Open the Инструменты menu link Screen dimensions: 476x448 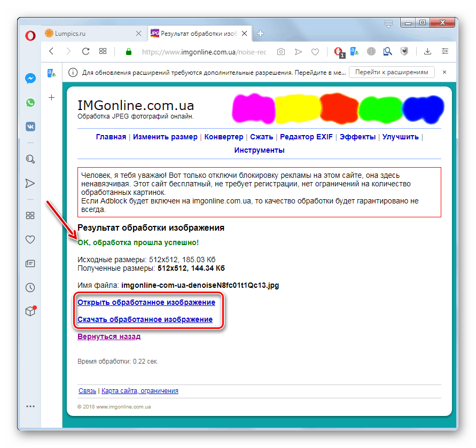click(259, 150)
